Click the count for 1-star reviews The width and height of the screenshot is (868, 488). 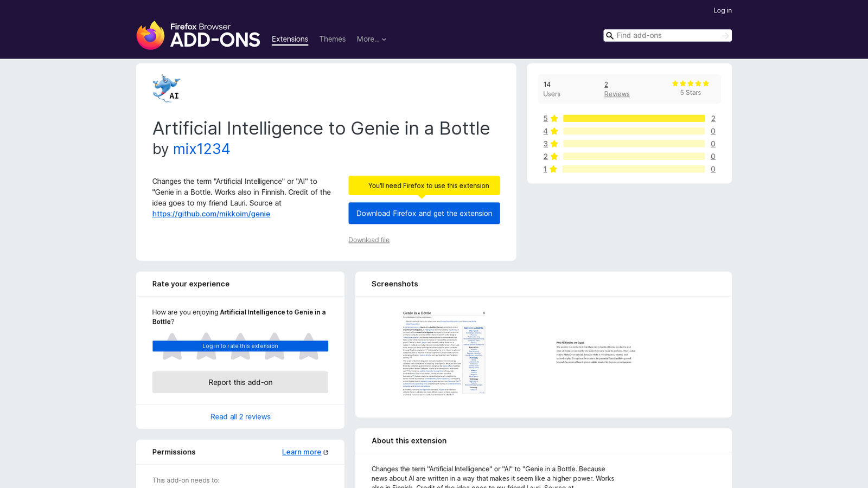[713, 169]
